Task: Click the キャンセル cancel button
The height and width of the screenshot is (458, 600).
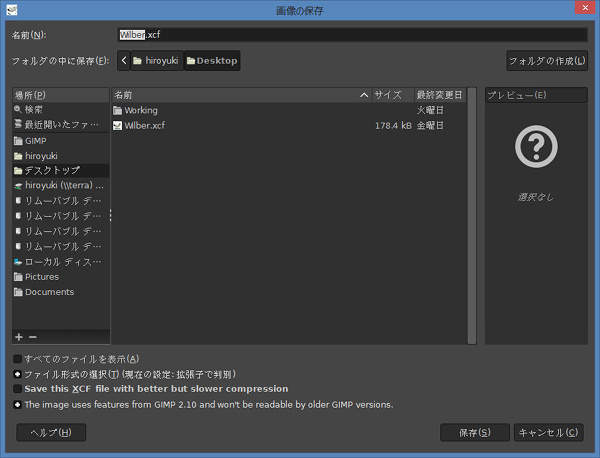Action: click(x=548, y=432)
